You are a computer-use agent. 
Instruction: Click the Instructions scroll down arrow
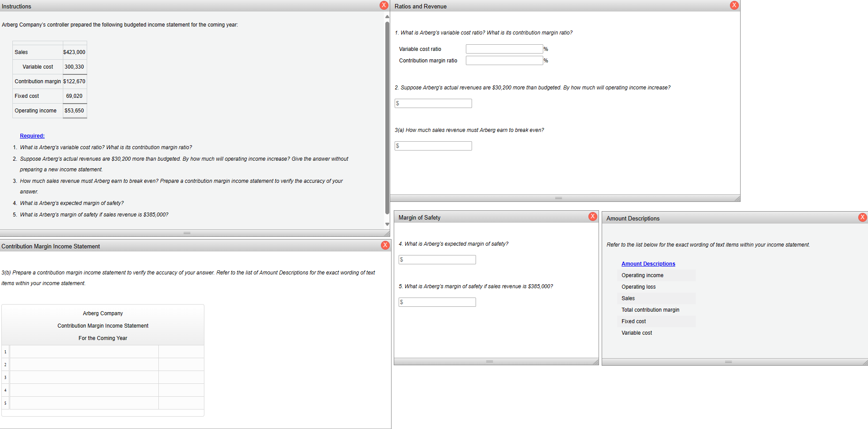387,224
